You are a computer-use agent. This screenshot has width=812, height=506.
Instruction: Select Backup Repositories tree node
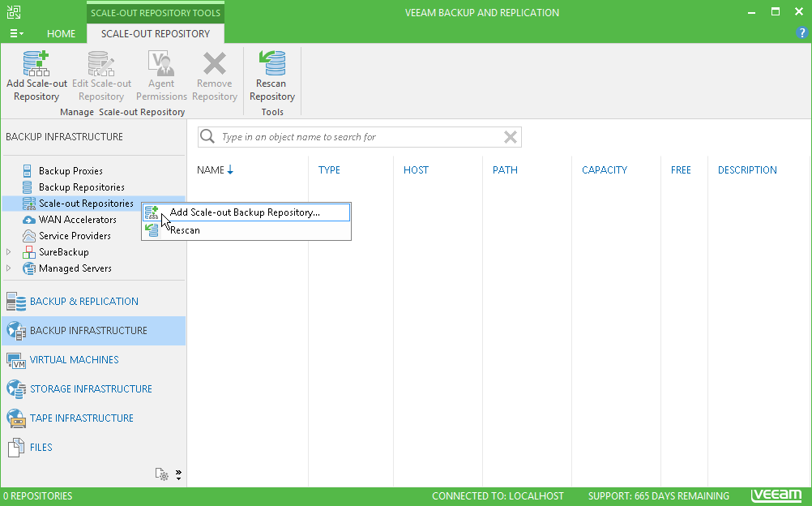point(81,187)
